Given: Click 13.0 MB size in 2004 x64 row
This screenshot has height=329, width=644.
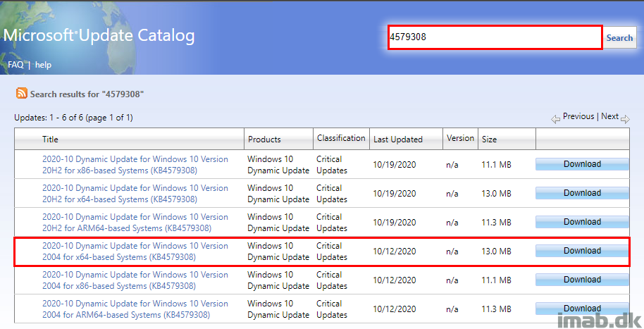Looking at the screenshot, I should pos(496,252).
